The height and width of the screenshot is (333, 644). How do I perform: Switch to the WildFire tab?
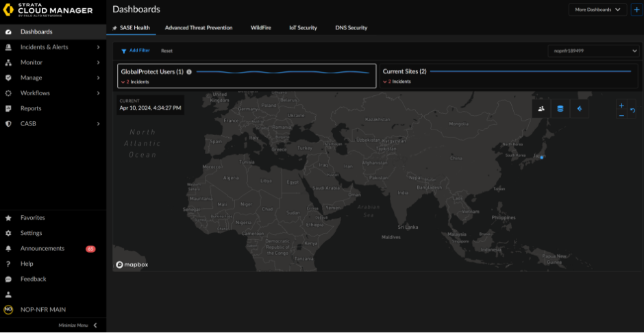(261, 28)
